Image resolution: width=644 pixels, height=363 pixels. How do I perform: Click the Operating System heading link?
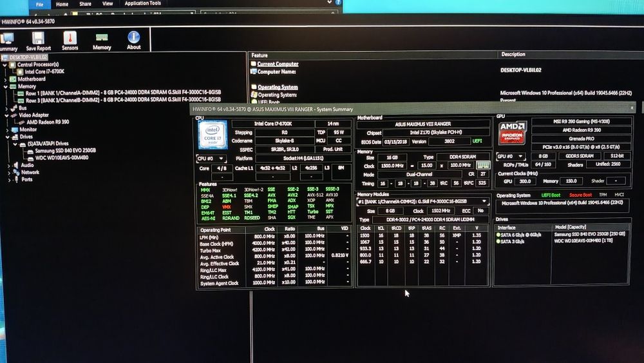(278, 87)
